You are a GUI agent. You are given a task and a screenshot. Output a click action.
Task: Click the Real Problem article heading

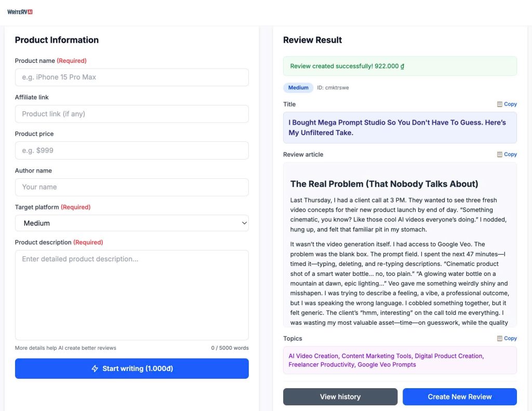(x=384, y=184)
